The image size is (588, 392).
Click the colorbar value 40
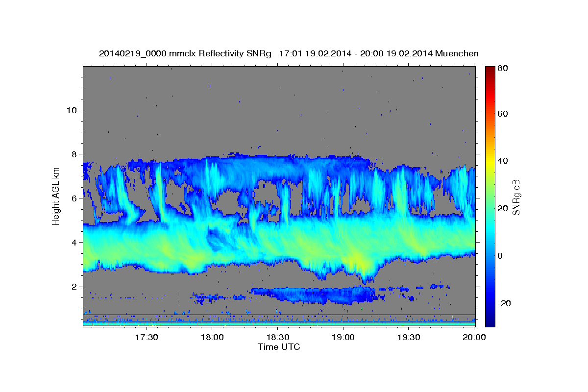[x=504, y=161]
